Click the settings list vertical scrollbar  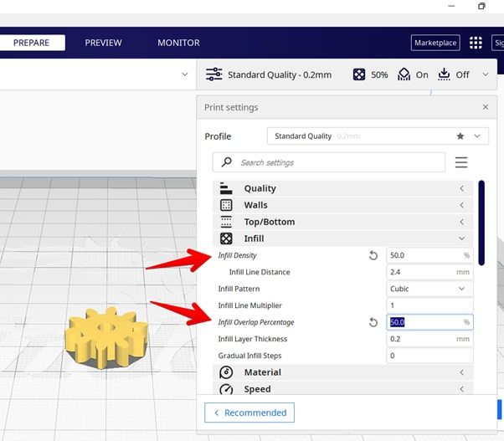pyautogui.click(x=481, y=222)
